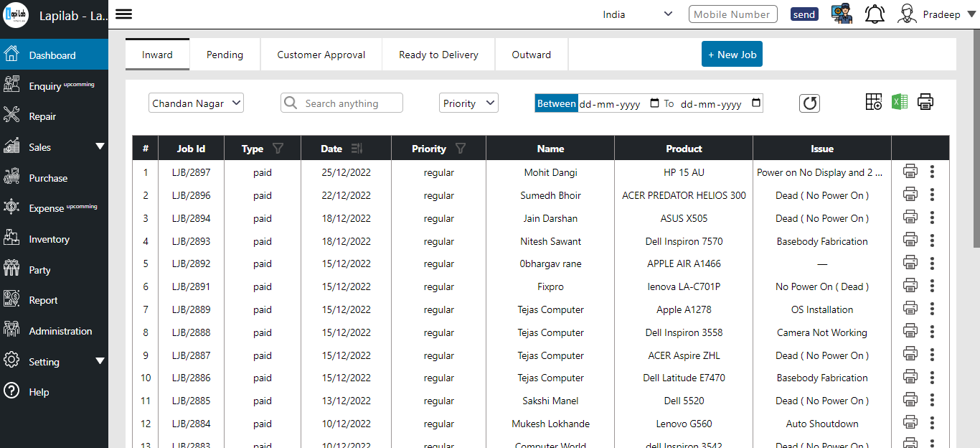Print the job list from toolbar
This screenshot has width=980, height=448.
pyautogui.click(x=925, y=102)
